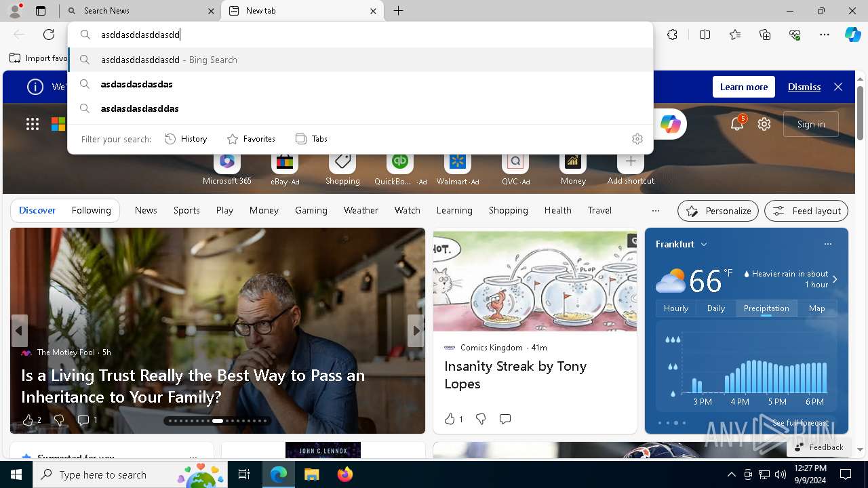
Task: Filter search by History
Action: click(x=186, y=139)
